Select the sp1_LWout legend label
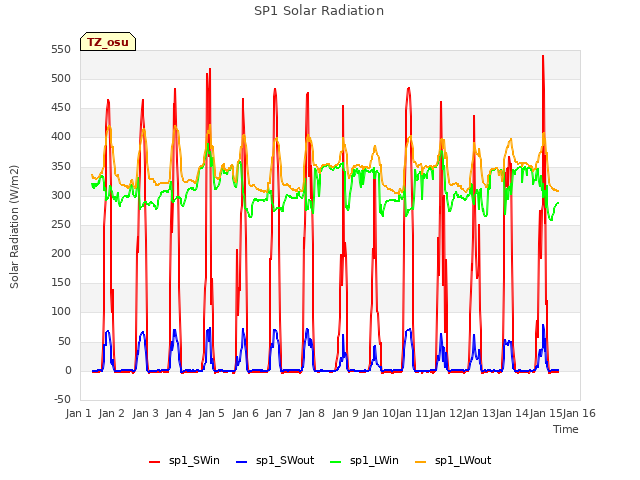This screenshot has width=640, height=480. click(463, 460)
